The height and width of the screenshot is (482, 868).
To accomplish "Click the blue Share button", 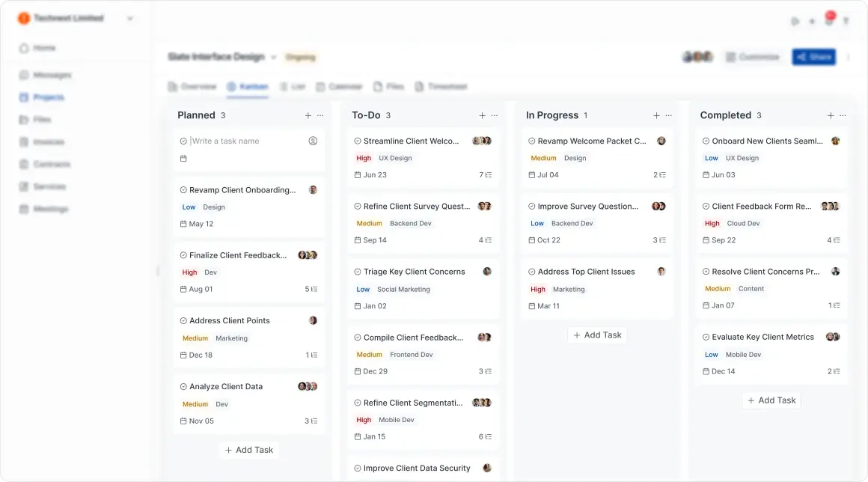I will 814,57.
